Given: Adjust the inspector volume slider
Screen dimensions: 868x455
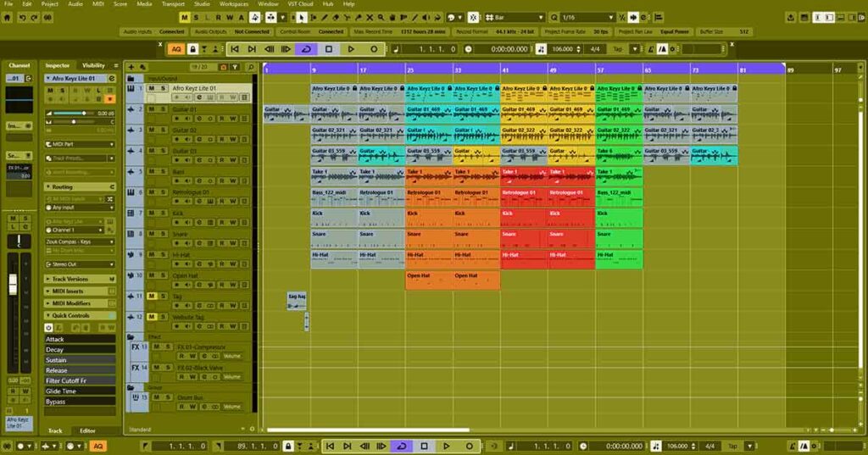Looking at the screenshot, I should 83,113.
